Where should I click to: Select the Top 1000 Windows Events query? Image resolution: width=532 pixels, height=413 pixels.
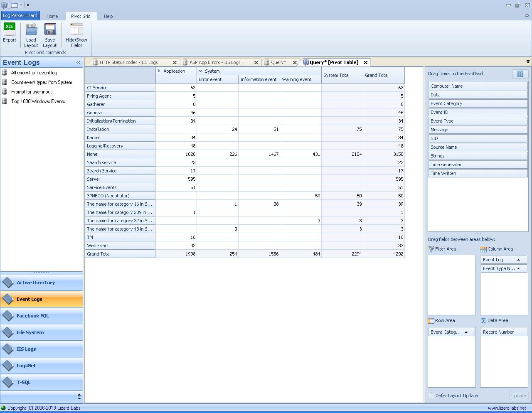coord(38,101)
